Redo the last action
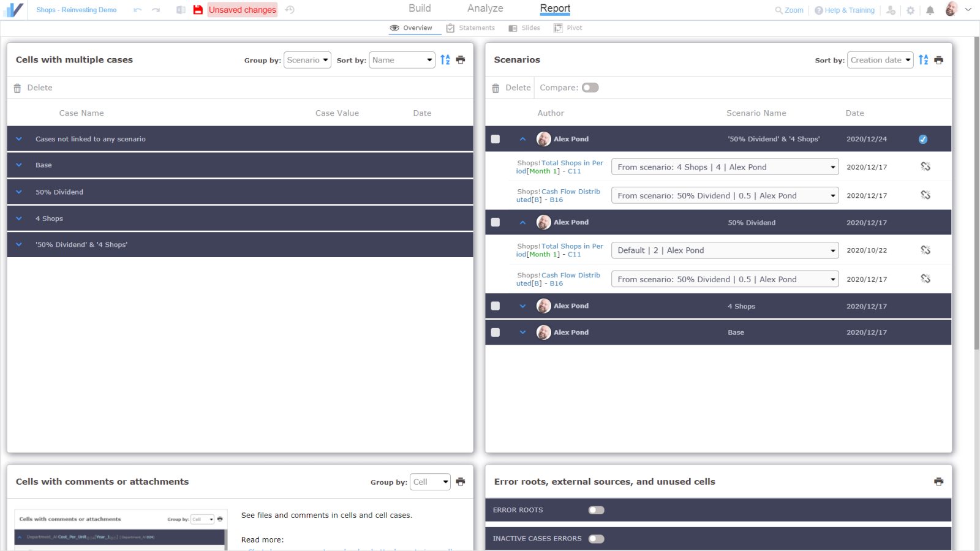980x551 pixels. pyautogui.click(x=156, y=10)
